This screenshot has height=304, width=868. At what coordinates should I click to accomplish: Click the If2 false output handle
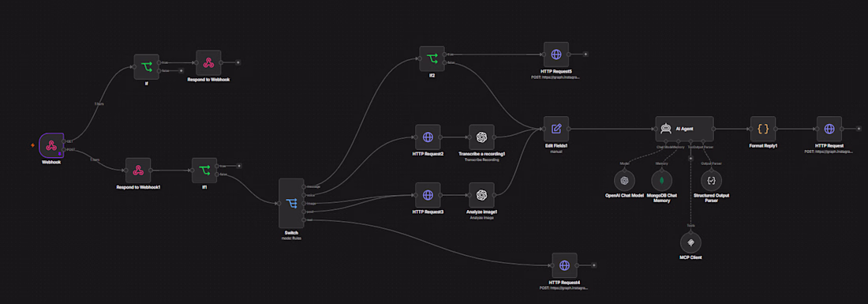(x=444, y=62)
